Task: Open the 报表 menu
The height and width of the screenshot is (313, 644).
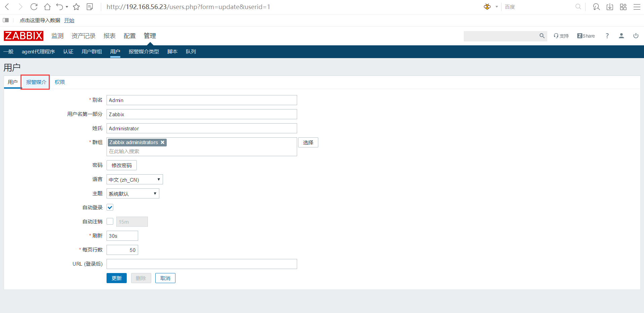Action: click(x=110, y=36)
